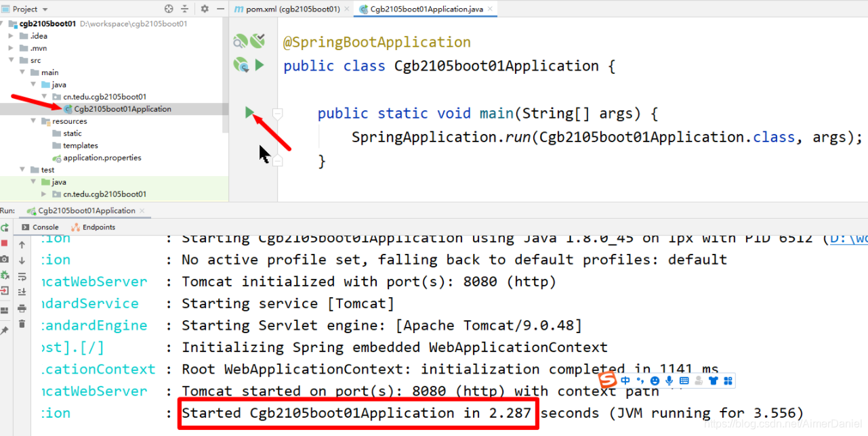
Task: Open the soft keyboard on IME bar
Action: pos(684,381)
